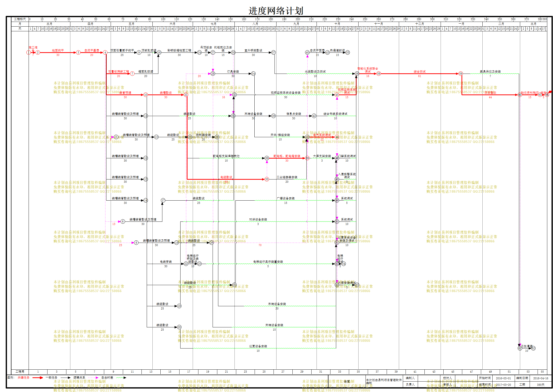This screenshot has width=553, height=392.
Task: Click the 电缆穿线 task label
Action: pos(166,262)
